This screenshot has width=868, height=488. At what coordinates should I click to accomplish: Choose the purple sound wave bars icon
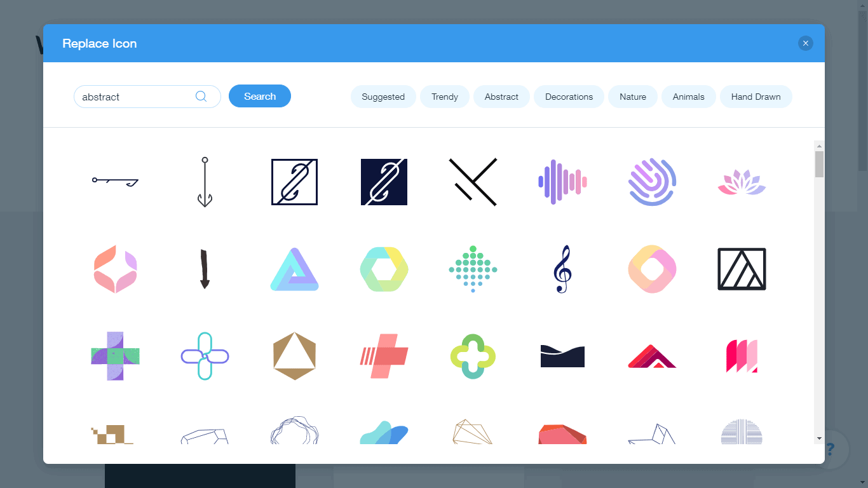pos(562,182)
